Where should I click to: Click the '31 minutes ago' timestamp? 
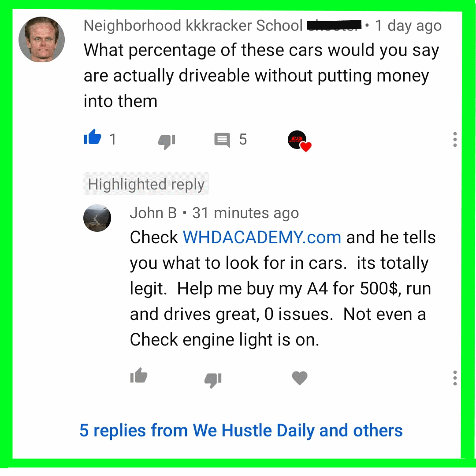click(245, 213)
